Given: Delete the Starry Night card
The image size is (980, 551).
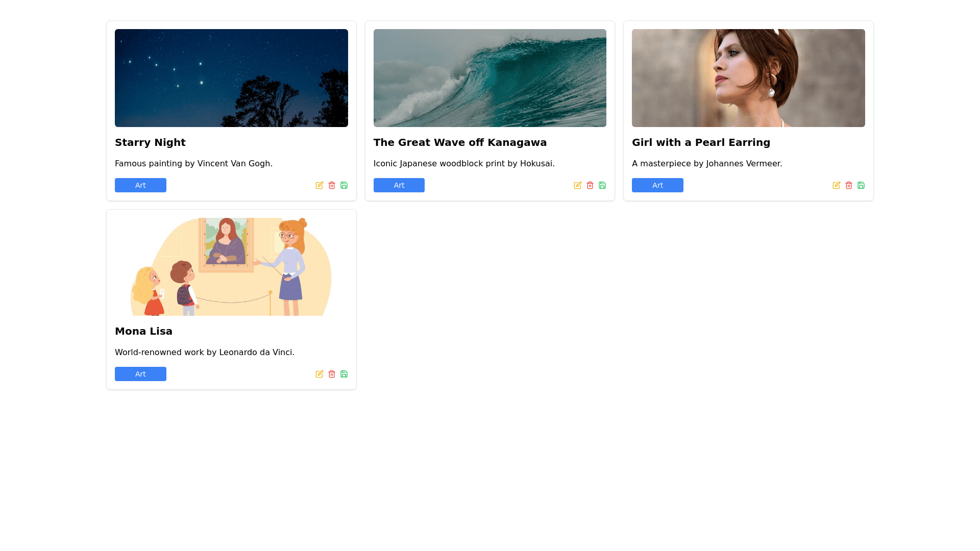Looking at the screenshot, I should click(332, 185).
